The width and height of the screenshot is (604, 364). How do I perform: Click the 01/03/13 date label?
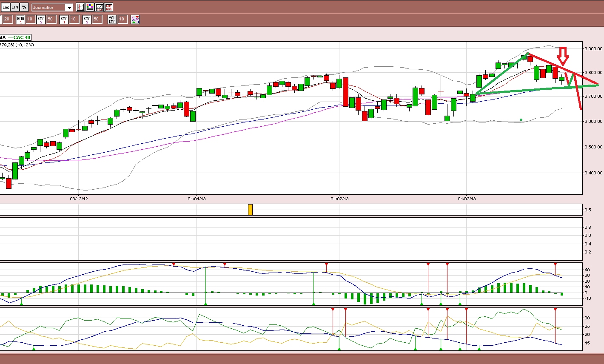[x=467, y=199]
